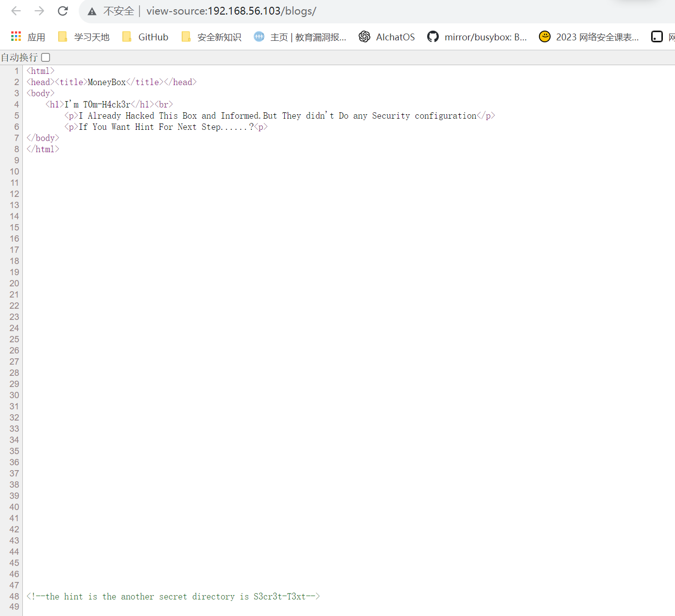Screen dimensions: 675x616
Task: Click the browser forward arrow
Action: coord(39,11)
